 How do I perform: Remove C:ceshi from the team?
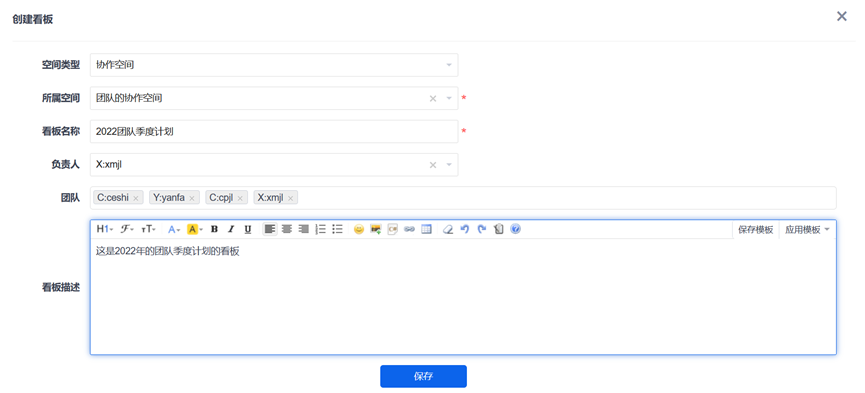point(136,198)
